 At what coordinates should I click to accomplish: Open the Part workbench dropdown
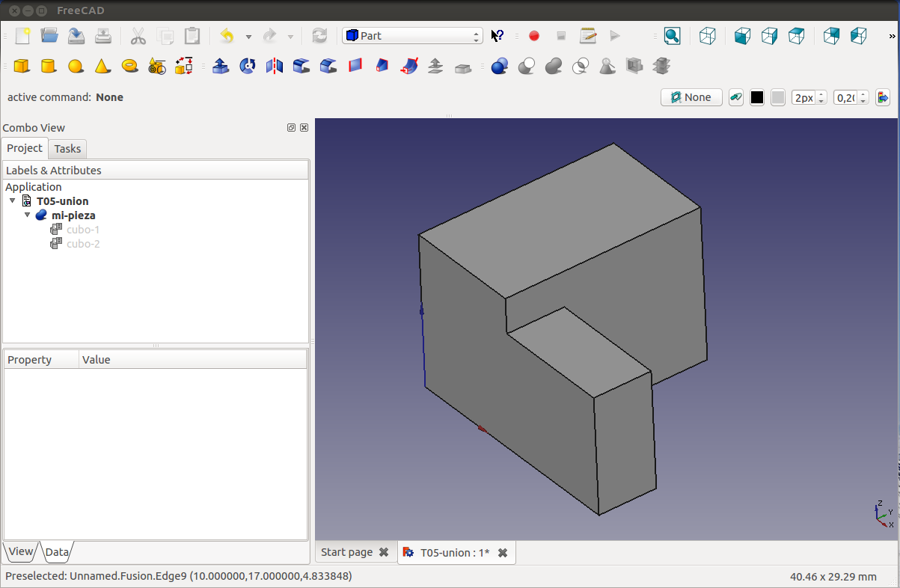pos(412,36)
